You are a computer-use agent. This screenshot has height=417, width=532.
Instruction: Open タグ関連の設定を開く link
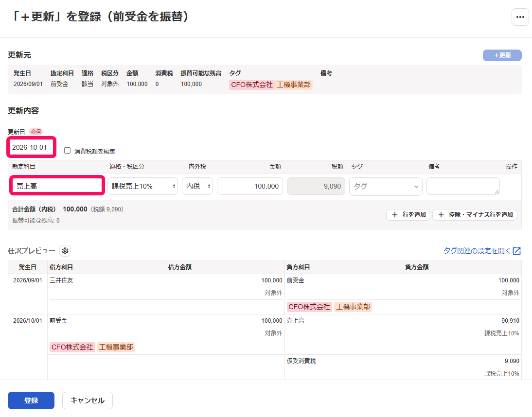pyautogui.click(x=477, y=250)
